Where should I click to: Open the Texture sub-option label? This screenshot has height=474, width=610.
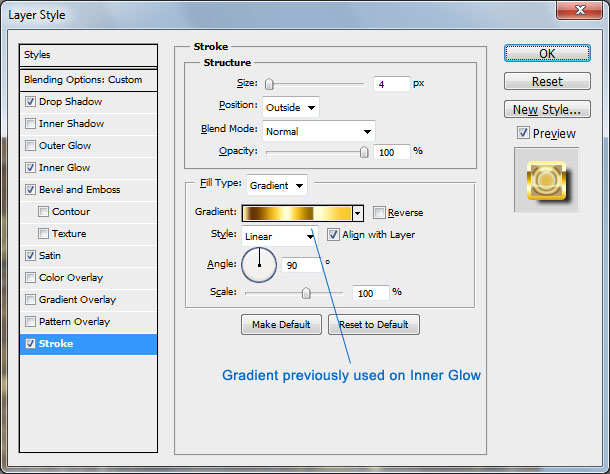coord(69,233)
